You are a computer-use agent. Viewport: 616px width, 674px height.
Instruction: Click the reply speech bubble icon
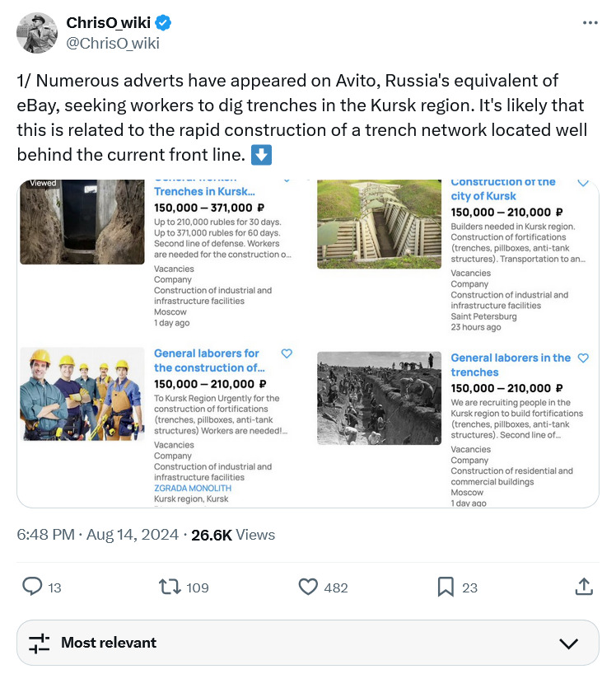point(32,587)
